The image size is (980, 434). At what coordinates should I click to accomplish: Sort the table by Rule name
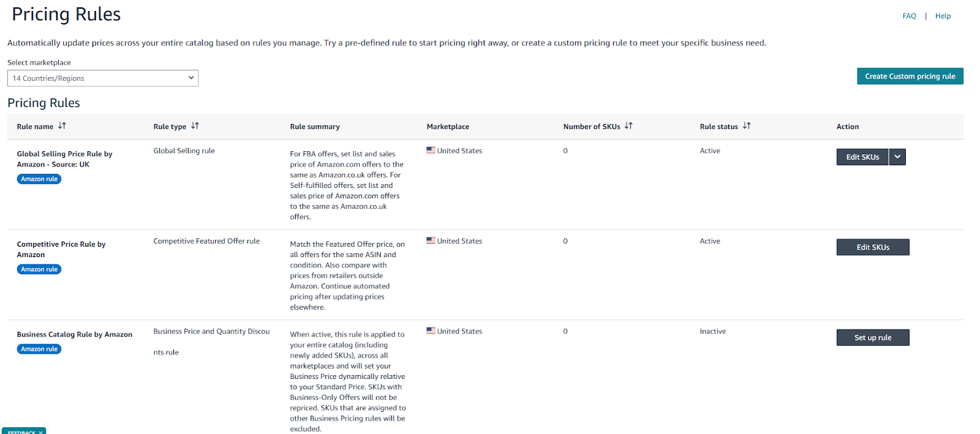click(62, 126)
